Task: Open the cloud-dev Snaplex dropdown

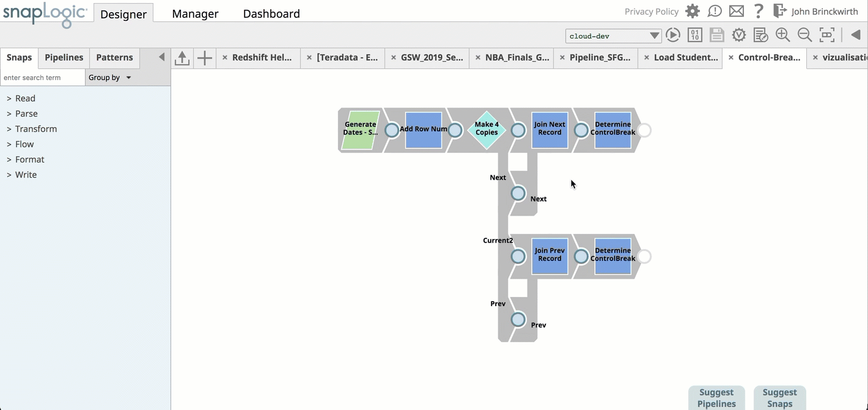Action: pyautogui.click(x=613, y=36)
